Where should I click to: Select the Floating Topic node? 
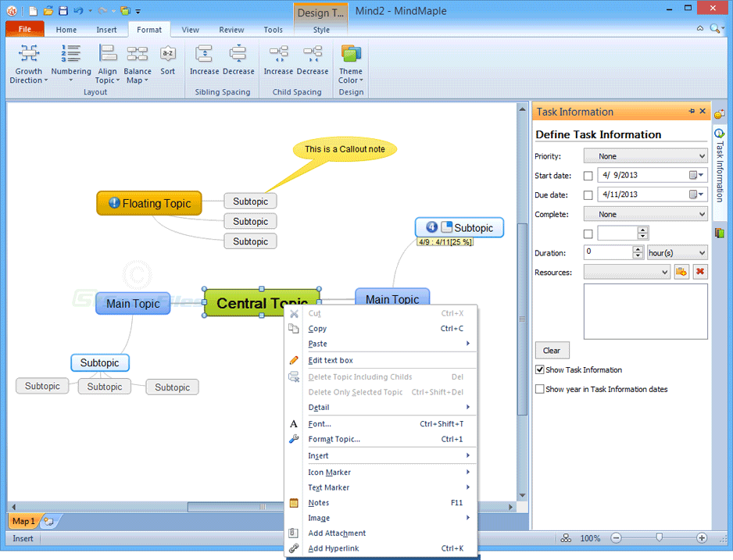(149, 203)
